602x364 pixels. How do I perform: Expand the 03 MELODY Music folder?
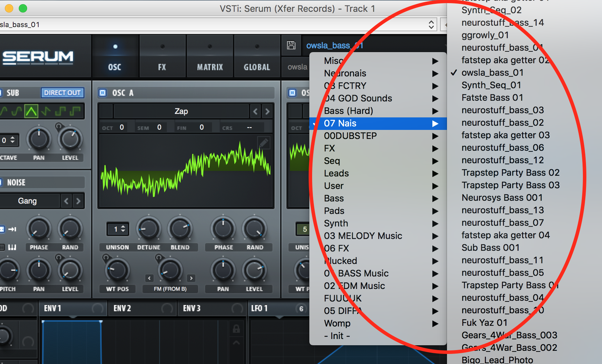pyautogui.click(x=378, y=236)
